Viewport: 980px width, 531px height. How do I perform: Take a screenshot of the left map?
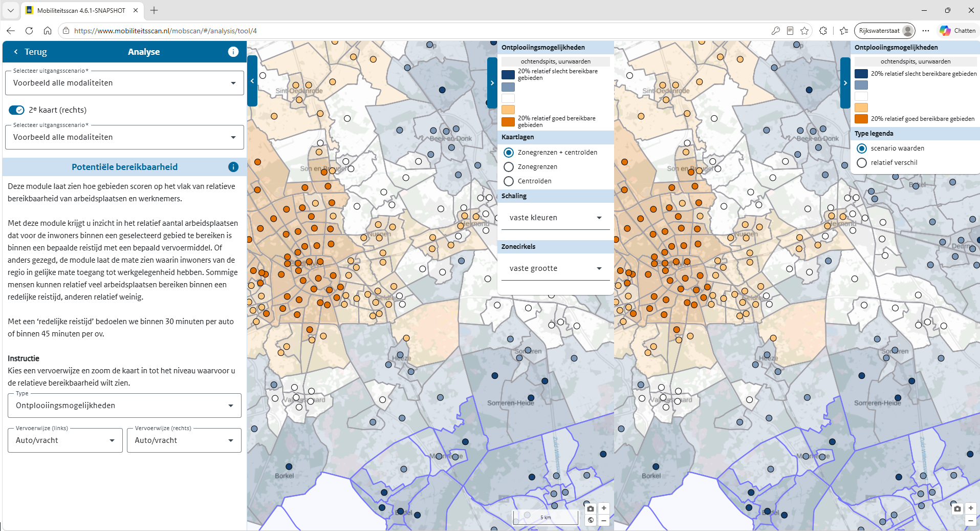coord(591,508)
